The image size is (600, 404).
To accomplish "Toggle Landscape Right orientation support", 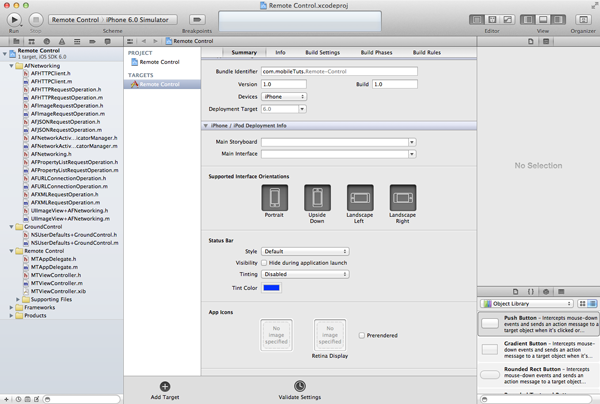I will [403, 197].
